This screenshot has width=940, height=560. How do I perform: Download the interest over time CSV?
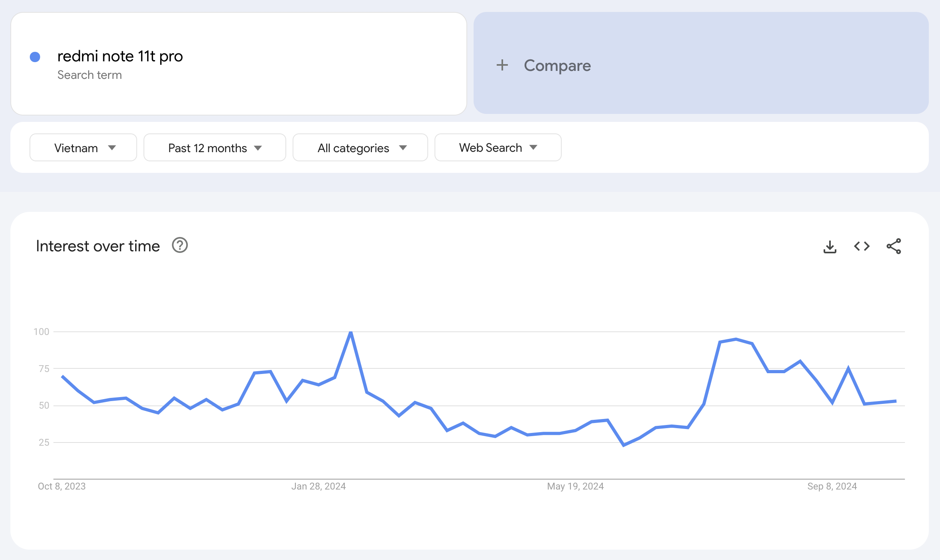pyautogui.click(x=830, y=247)
